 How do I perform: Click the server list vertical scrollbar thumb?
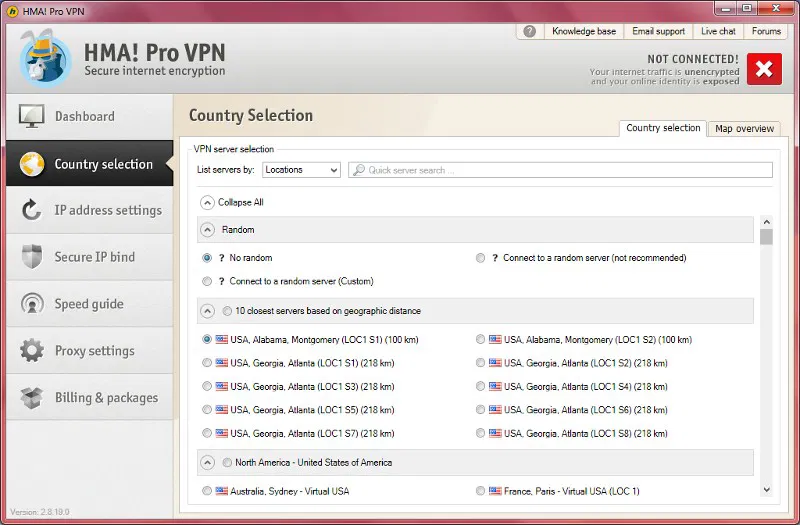(x=766, y=237)
